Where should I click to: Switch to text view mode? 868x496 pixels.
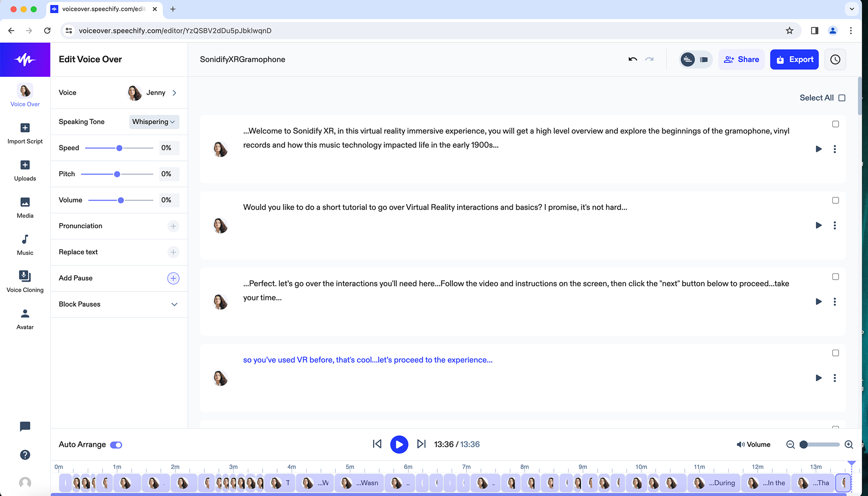point(688,59)
